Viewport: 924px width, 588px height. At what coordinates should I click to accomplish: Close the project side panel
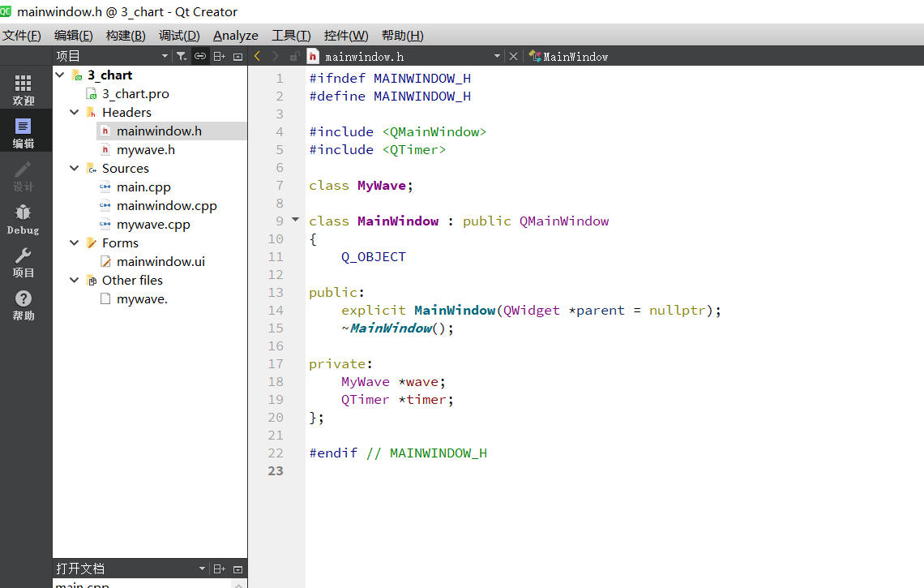pyautogui.click(x=238, y=57)
